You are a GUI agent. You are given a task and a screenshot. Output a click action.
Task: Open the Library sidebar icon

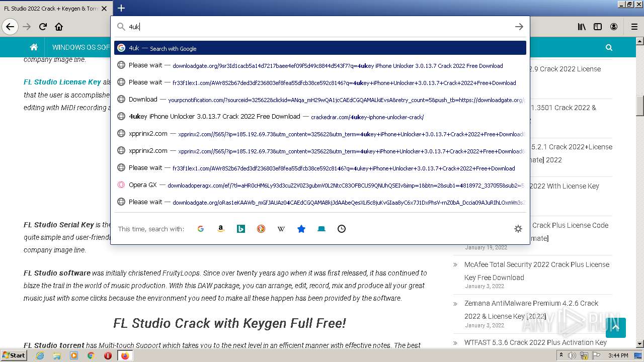pyautogui.click(x=582, y=27)
